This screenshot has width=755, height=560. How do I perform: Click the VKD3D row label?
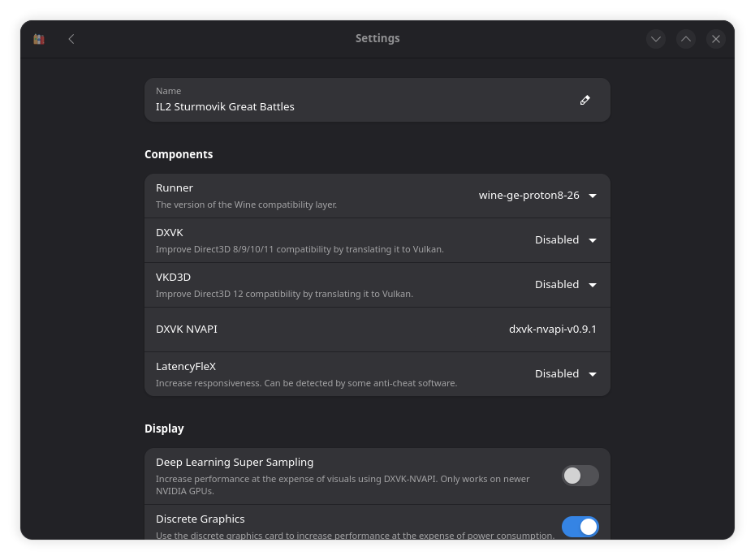point(174,278)
